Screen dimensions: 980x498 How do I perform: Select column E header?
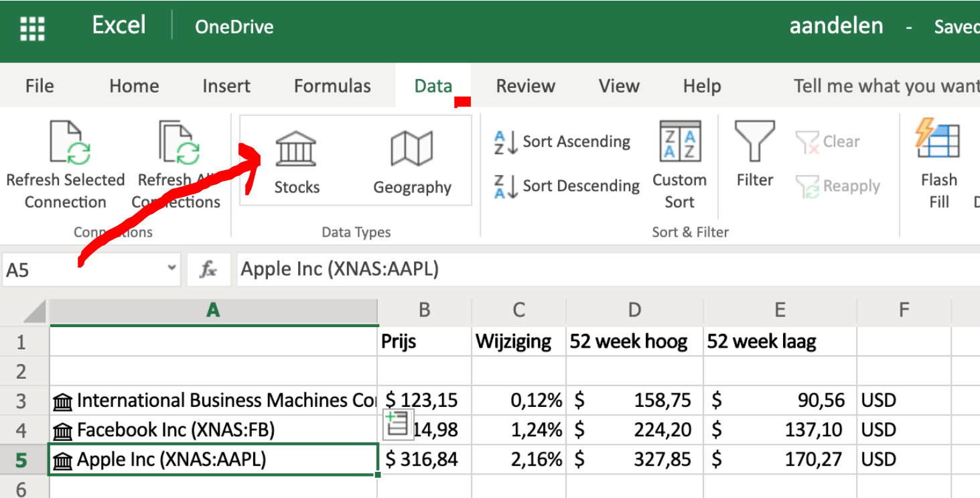780,310
